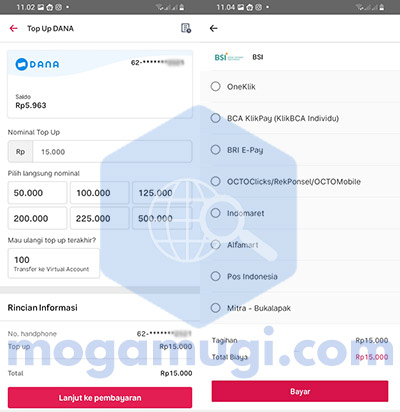The width and height of the screenshot is (400, 412).
Task: Pick the 125.000 nominal amount
Action: 162,193
